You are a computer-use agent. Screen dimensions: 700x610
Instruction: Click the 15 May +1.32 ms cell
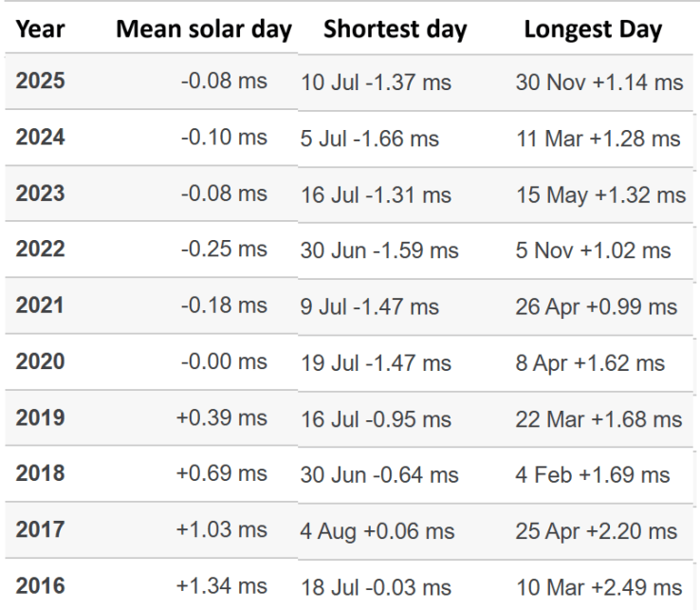(600, 194)
